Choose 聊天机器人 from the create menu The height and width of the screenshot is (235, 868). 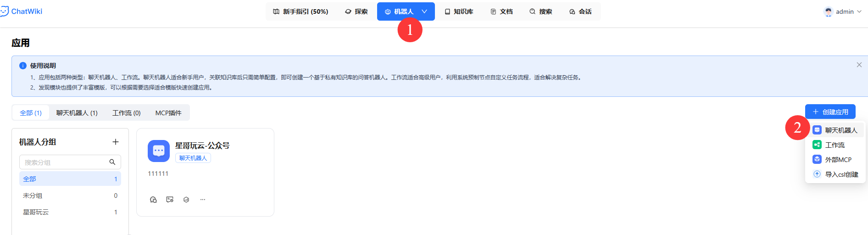click(836, 130)
